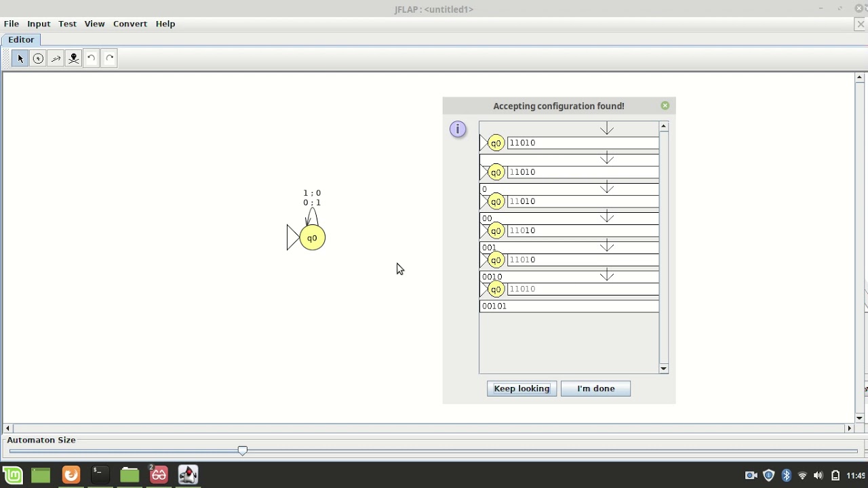Viewport: 868px width, 488px height.
Task: Open the Test menu
Action: (x=67, y=24)
